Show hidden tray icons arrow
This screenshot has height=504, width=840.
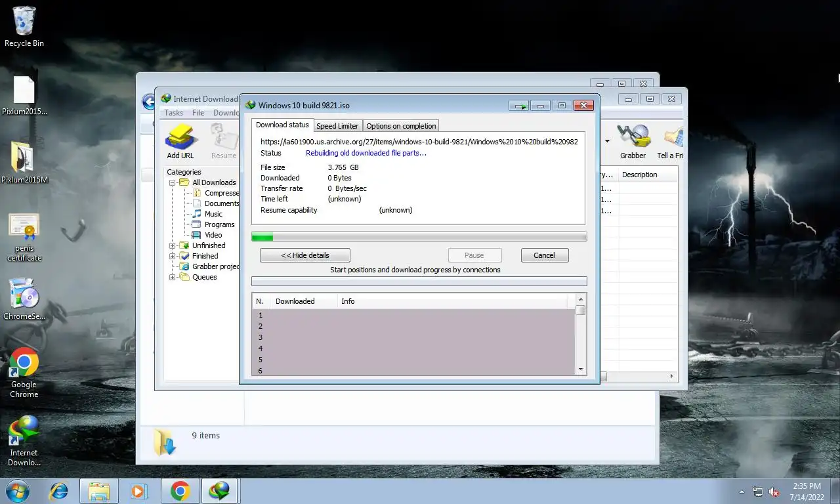coord(742,492)
